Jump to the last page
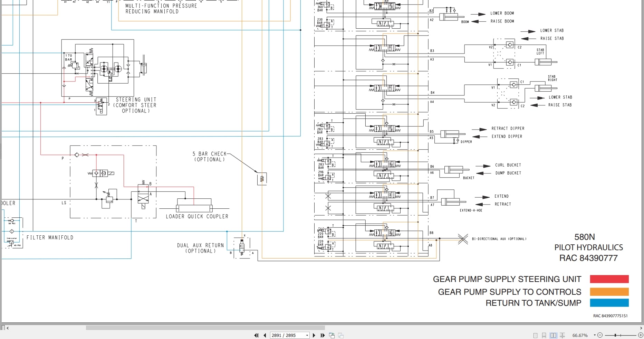 pos(323,335)
